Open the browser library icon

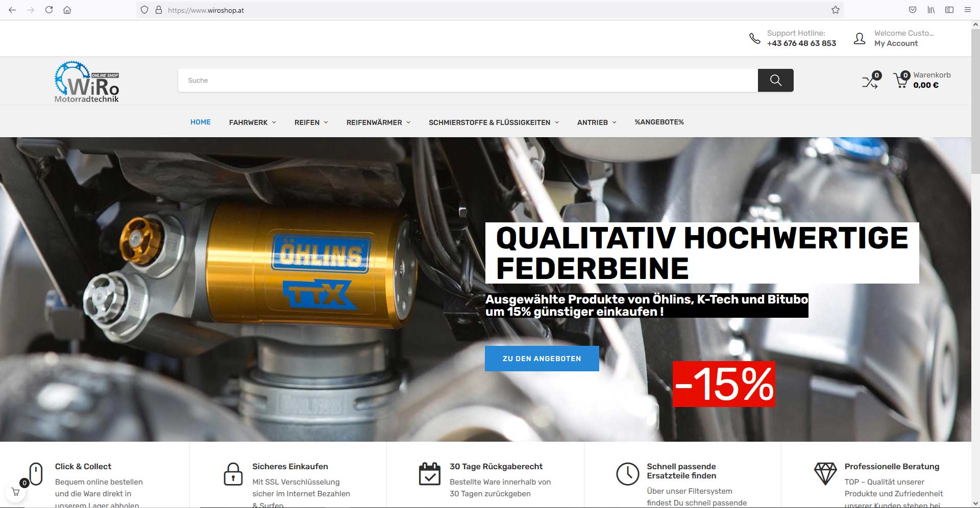(x=931, y=10)
